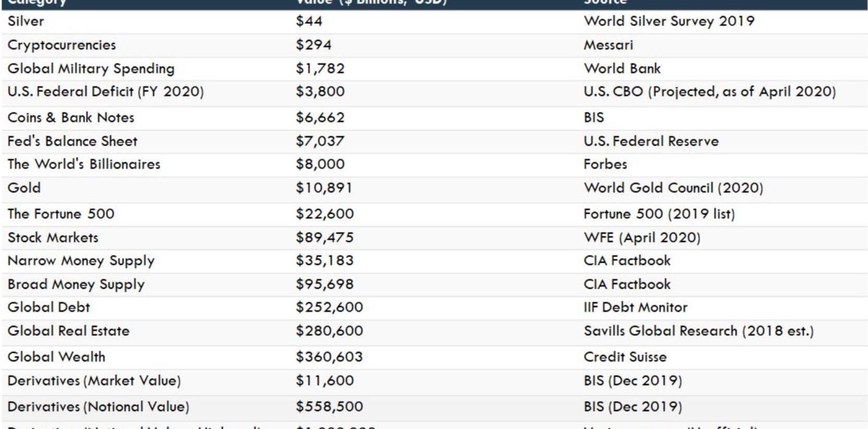
Task: Click The World's Billionaires row label
Action: click(84, 165)
